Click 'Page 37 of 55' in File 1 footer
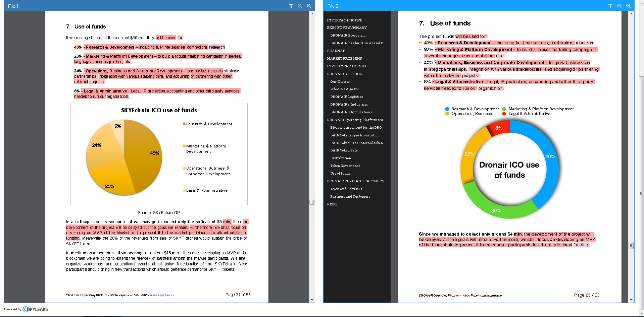Image resolution: width=644 pixels, height=317 pixels. pyautogui.click(x=238, y=295)
